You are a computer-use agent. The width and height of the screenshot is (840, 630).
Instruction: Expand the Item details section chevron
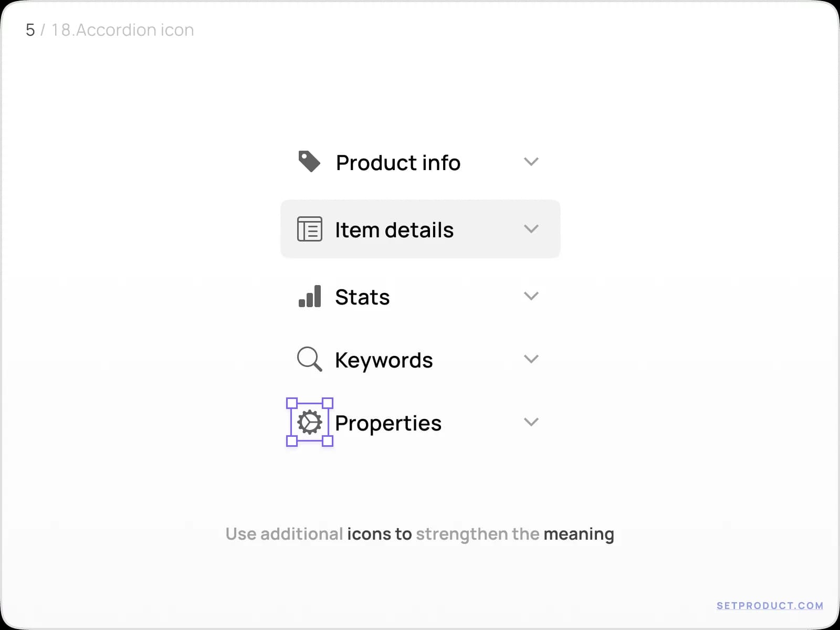click(531, 229)
